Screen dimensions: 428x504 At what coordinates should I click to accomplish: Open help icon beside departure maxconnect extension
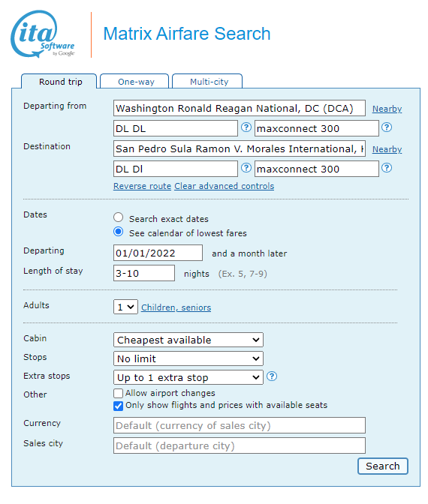[x=387, y=127]
